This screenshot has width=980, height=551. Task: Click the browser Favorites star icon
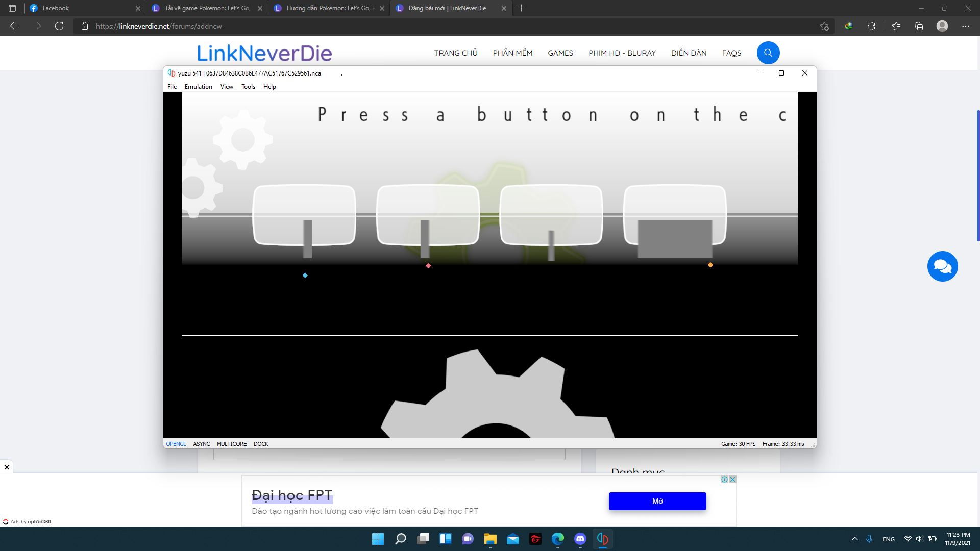click(x=896, y=26)
